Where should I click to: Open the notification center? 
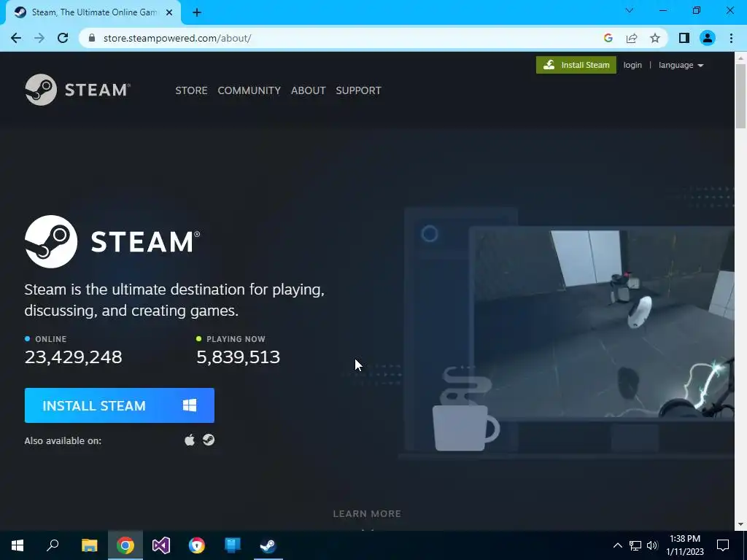pyautogui.click(x=723, y=545)
